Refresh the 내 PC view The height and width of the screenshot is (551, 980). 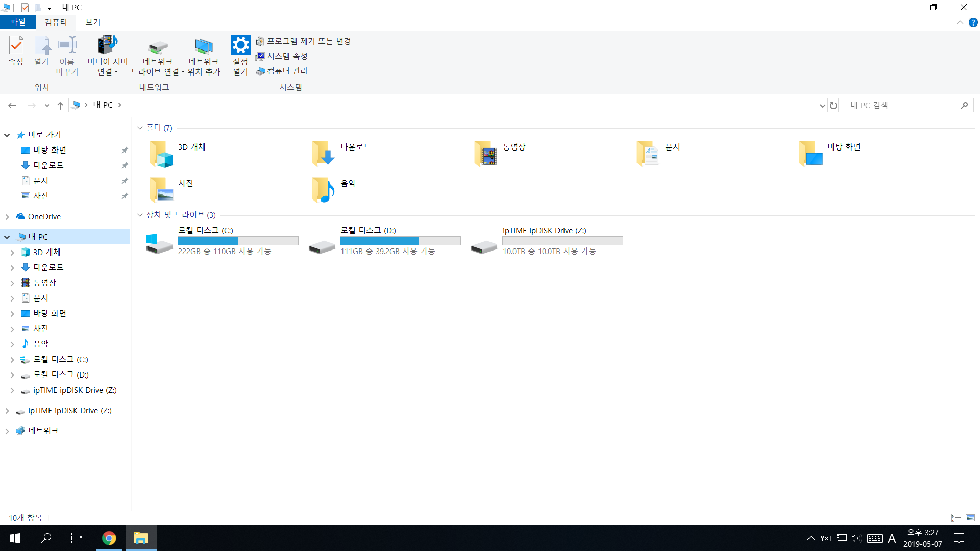click(x=834, y=105)
